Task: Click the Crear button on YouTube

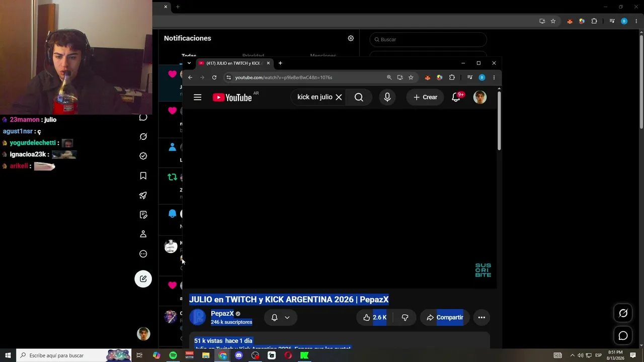Action: tap(425, 98)
